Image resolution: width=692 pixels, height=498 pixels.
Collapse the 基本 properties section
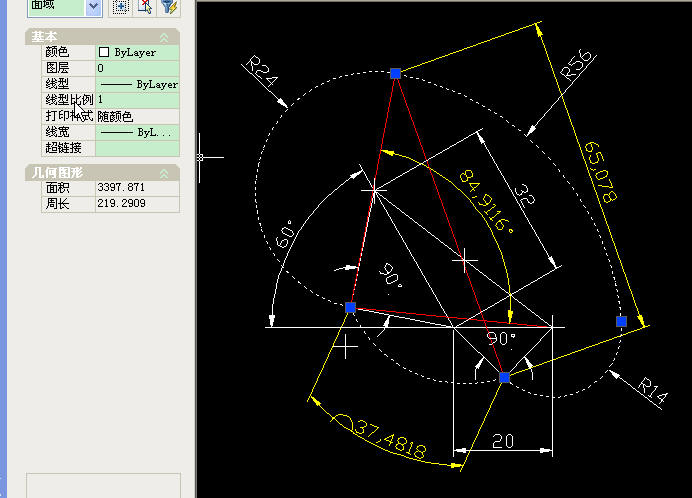[x=164, y=38]
